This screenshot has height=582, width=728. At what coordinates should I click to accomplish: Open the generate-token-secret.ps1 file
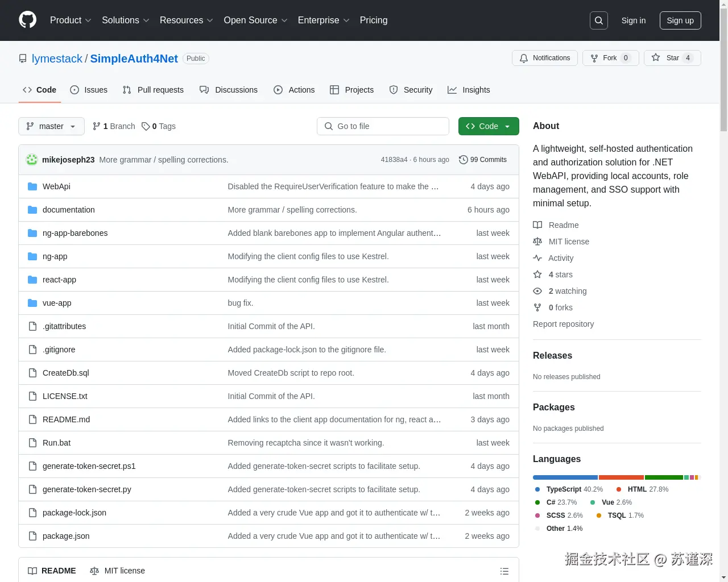pyautogui.click(x=89, y=466)
